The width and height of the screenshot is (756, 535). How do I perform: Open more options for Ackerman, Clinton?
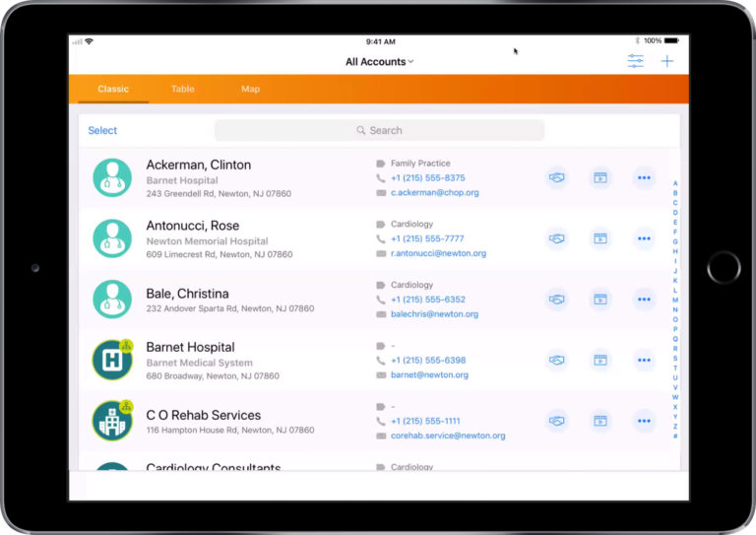click(x=644, y=178)
